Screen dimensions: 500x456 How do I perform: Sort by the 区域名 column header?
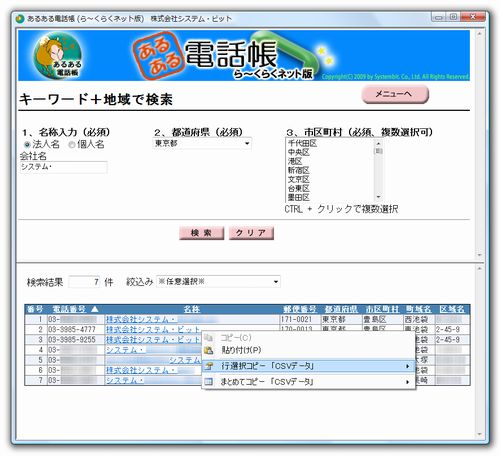pos(452,309)
